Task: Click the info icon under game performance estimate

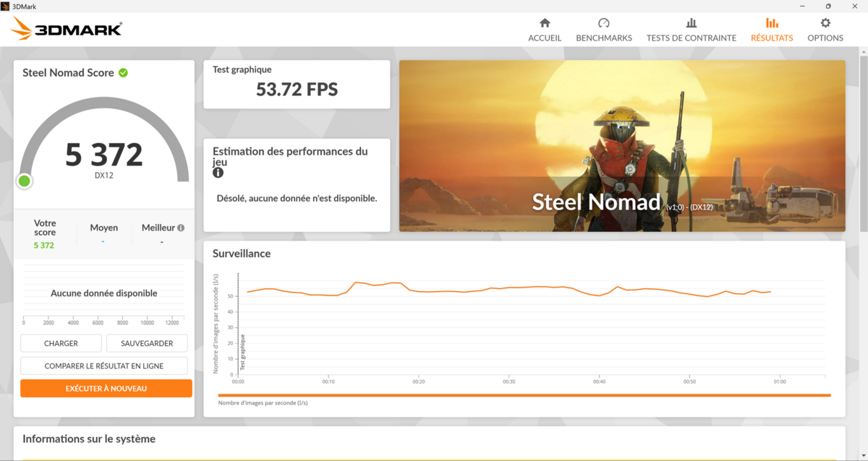Action: pos(218,173)
